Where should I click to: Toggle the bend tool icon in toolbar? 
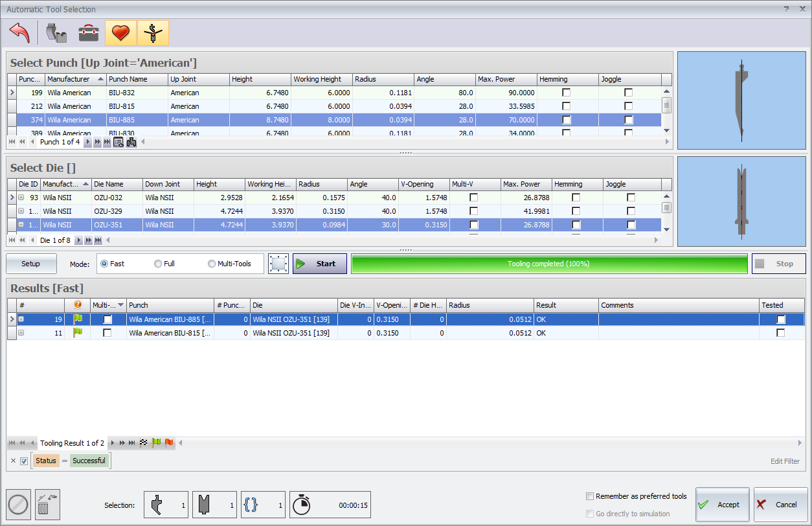(153, 32)
